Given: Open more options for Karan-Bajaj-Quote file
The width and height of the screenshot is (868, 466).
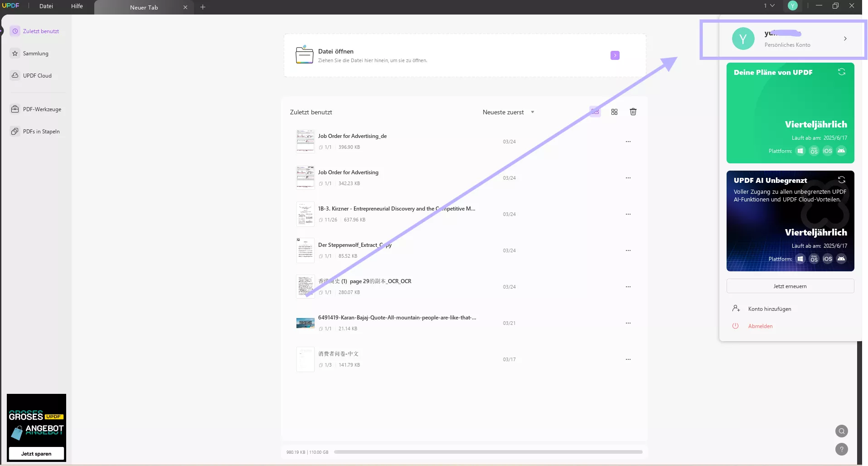Looking at the screenshot, I should (x=628, y=323).
